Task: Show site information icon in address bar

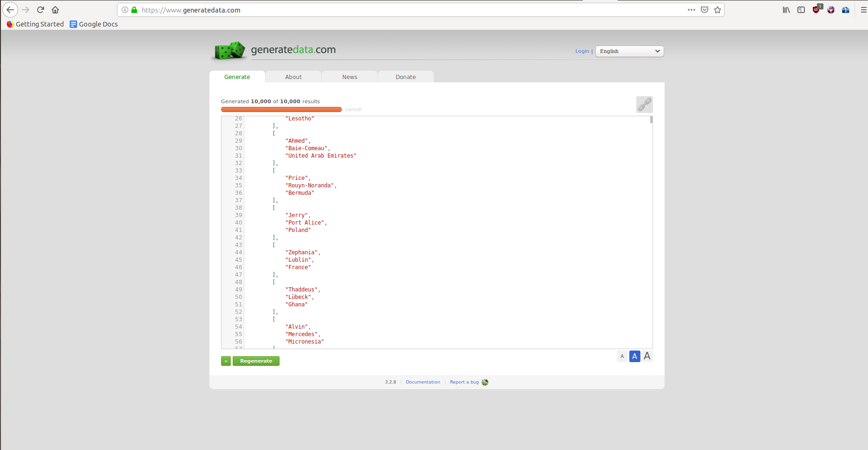Action: pyautogui.click(x=125, y=10)
